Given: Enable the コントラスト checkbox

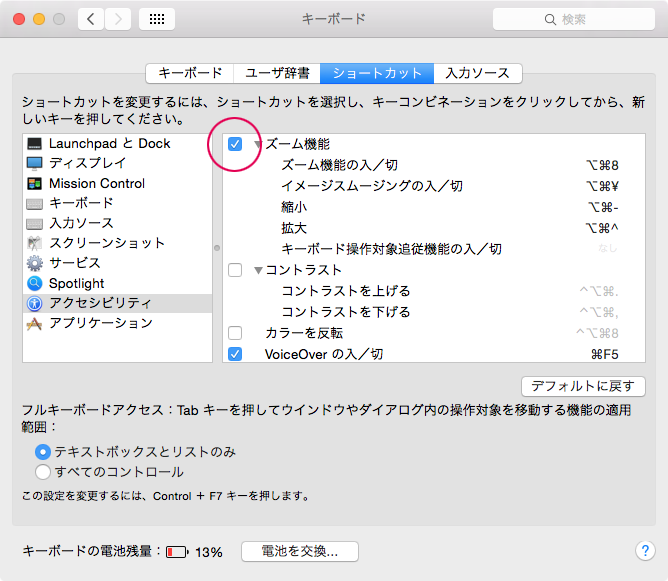Looking at the screenshot, I should (x=235, y=270).
